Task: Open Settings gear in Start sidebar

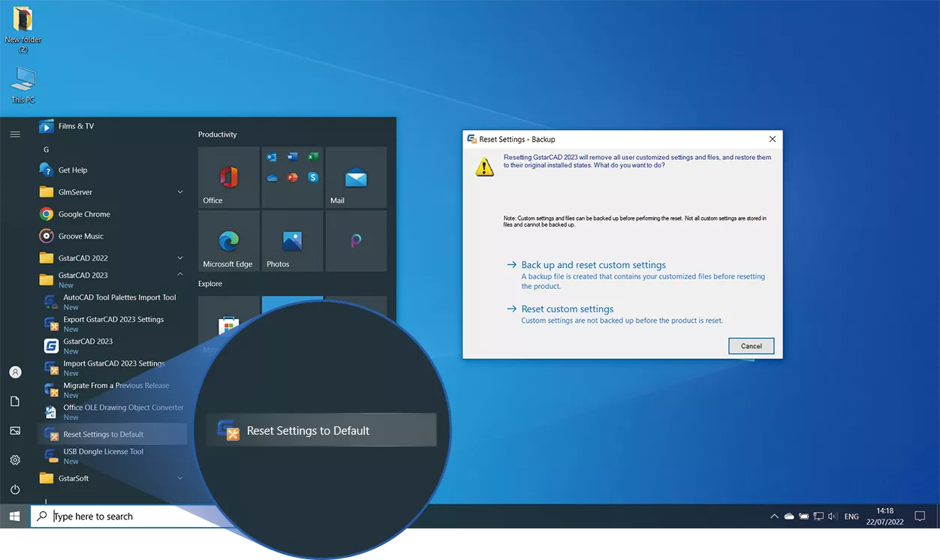Action: (x=15, y=460)
